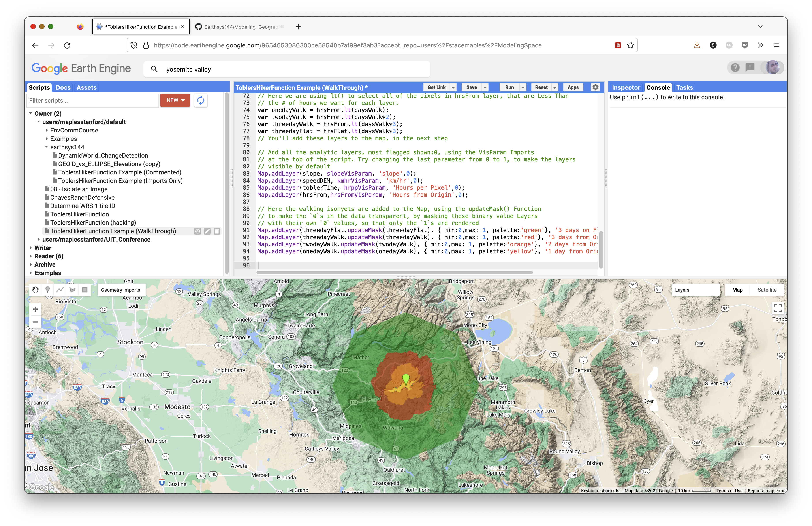
Task: Select the add marker tool
Action: pos(47,290)
